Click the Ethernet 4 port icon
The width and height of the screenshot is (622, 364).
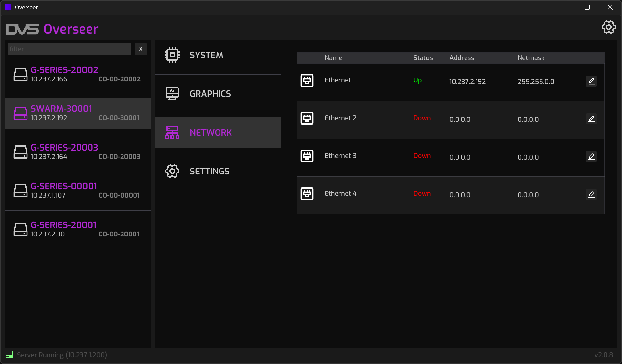point(307,194)
